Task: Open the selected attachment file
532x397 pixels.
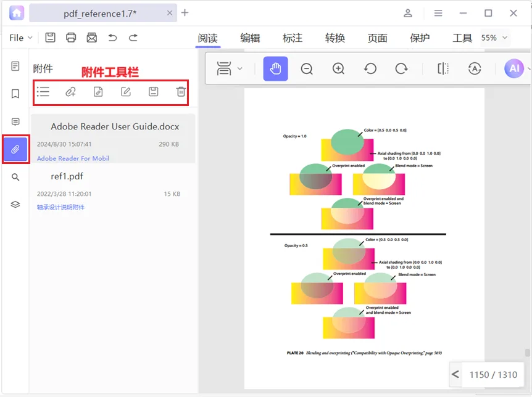Action: coord(98,92)
